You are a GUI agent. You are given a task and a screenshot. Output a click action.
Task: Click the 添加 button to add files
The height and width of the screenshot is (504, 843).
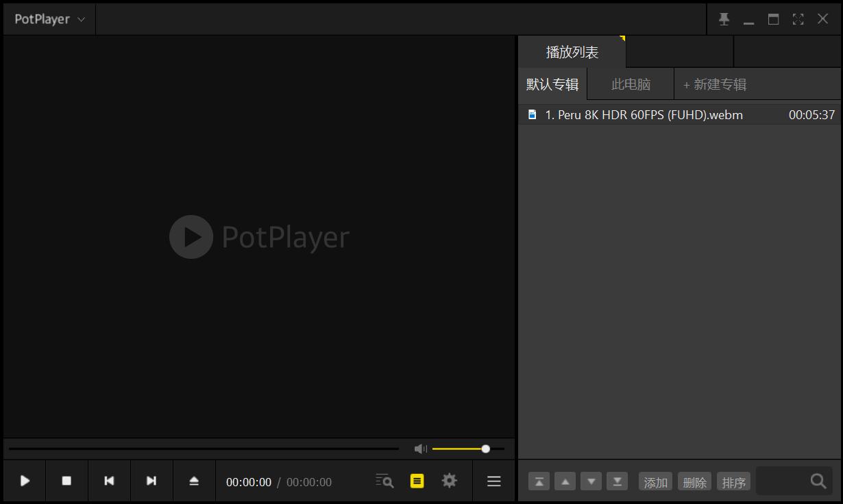pyautogui.click(x=655, y=481)
